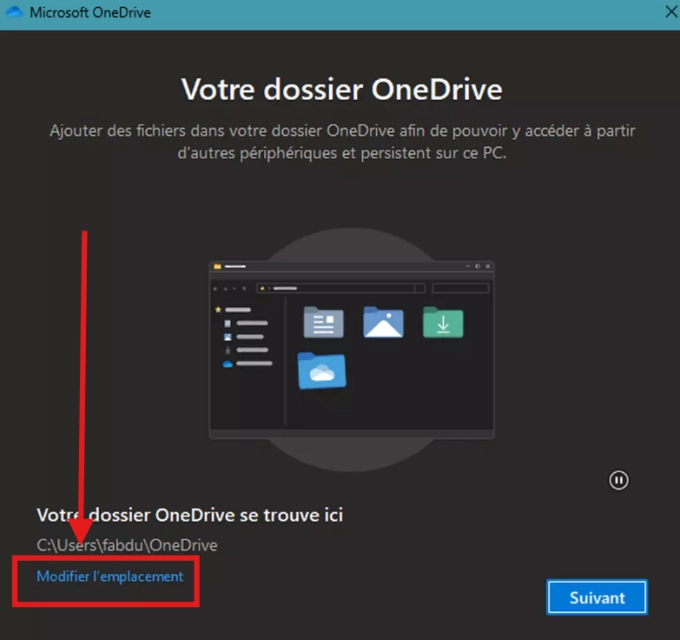The image size is (680, 640).
Task: Click the OneDrive cloud icon in title bar
Action: (14, 12)
